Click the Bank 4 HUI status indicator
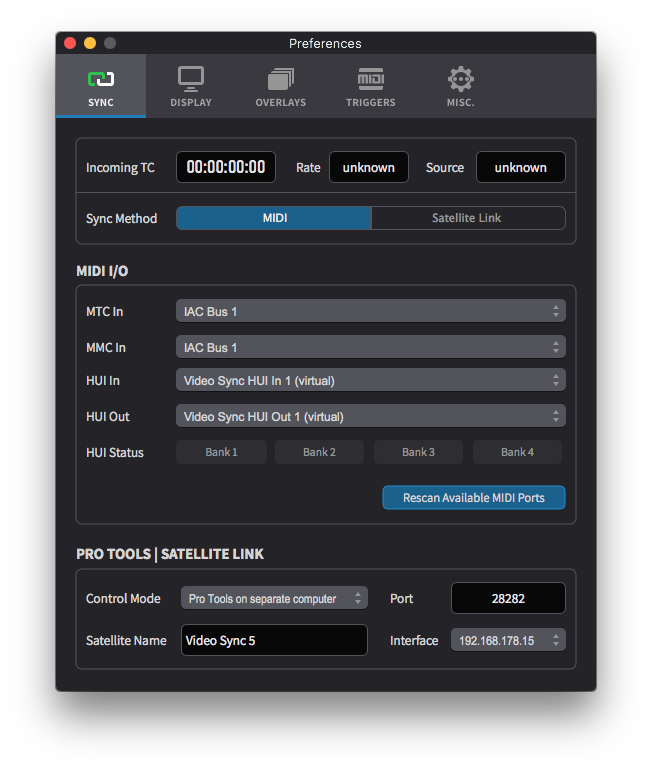The height and width of the screenshot is (771, 652). 517,452
